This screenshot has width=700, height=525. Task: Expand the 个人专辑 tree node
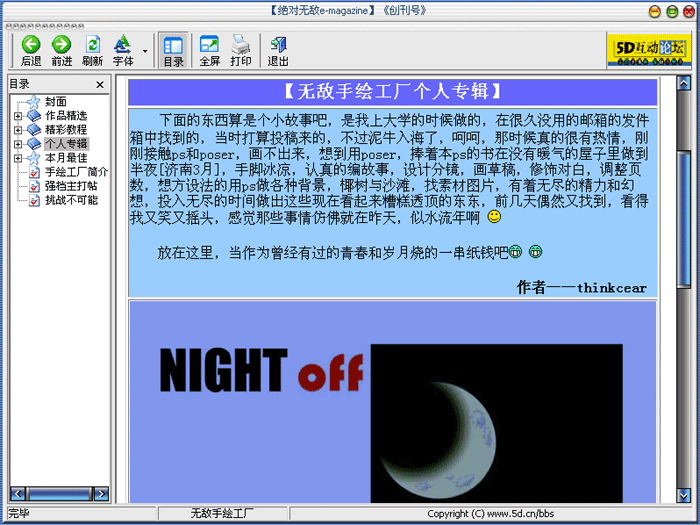(18, 144)
